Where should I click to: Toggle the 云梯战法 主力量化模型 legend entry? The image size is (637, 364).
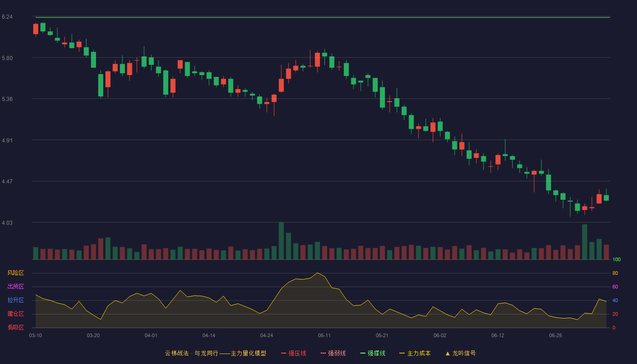pyautogui.click(x=216, y=353)
